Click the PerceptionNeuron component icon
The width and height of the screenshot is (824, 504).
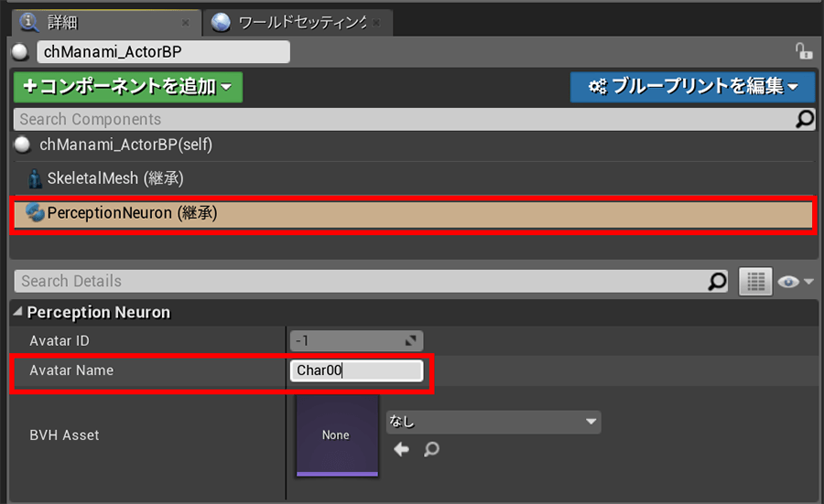(35, 212)
